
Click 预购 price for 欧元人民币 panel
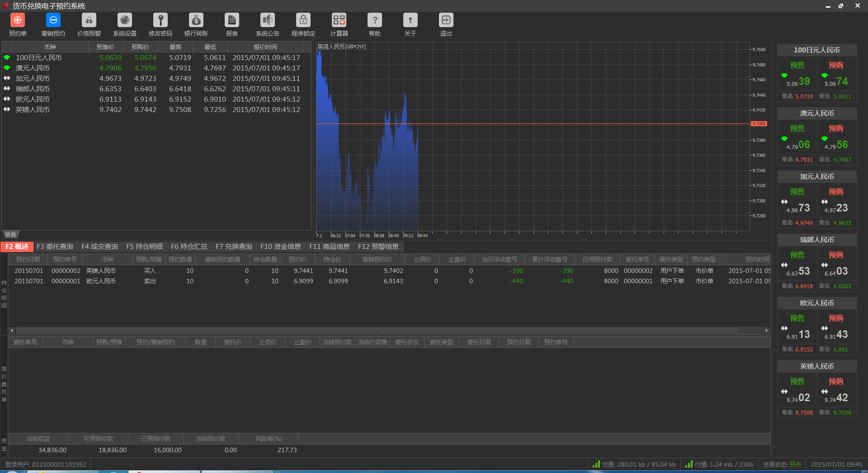tap(836, 334)
